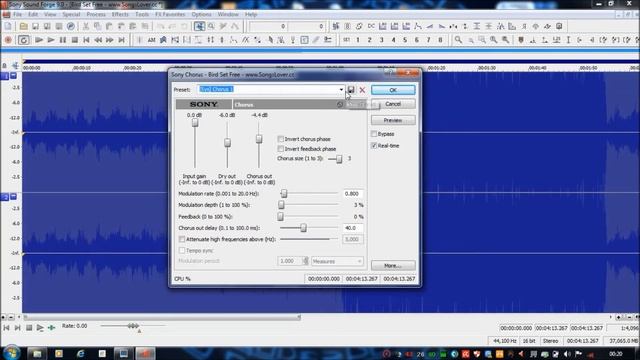Click the Rewind transport button

click(98, 40)
